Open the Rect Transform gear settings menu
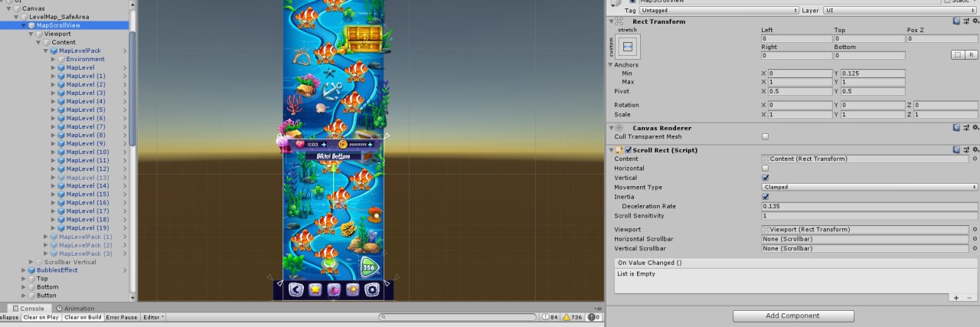 [x=975, y=21]
